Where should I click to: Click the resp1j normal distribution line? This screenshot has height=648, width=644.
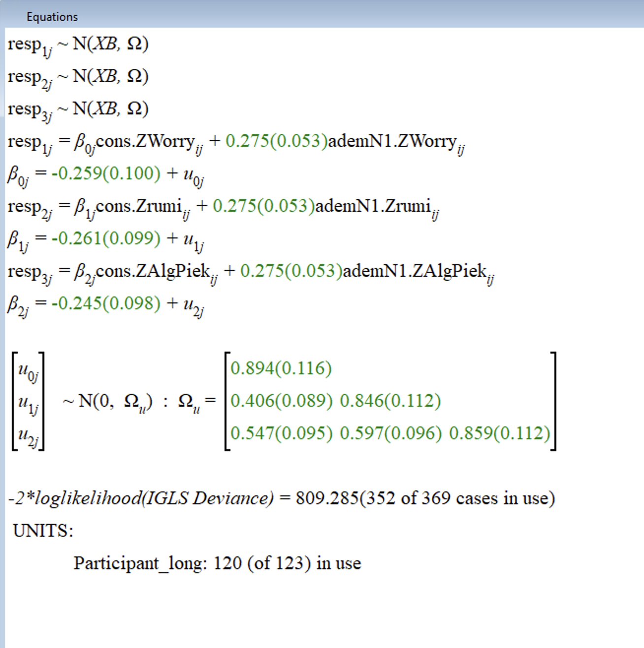(x=78, y=44)
